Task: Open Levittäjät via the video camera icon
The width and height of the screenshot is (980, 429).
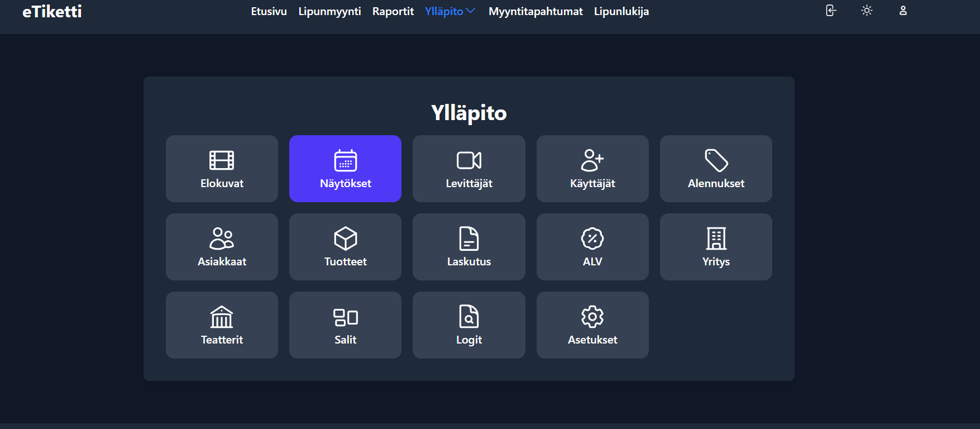Action: pyautogui.click(x=469, y=160)
